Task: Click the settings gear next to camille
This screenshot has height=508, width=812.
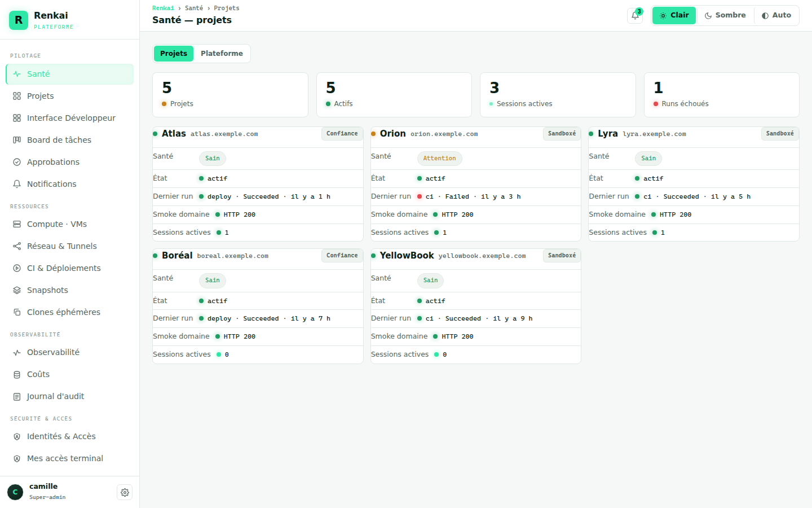Action: pyautogui.click(x=125, y=492)
